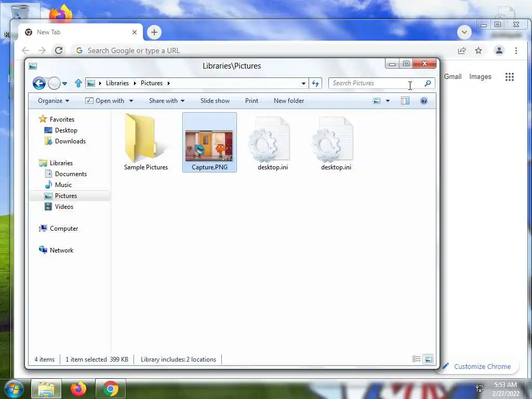Open Gmail link in Chrome
Screen dimensions: 532x399
453,77
